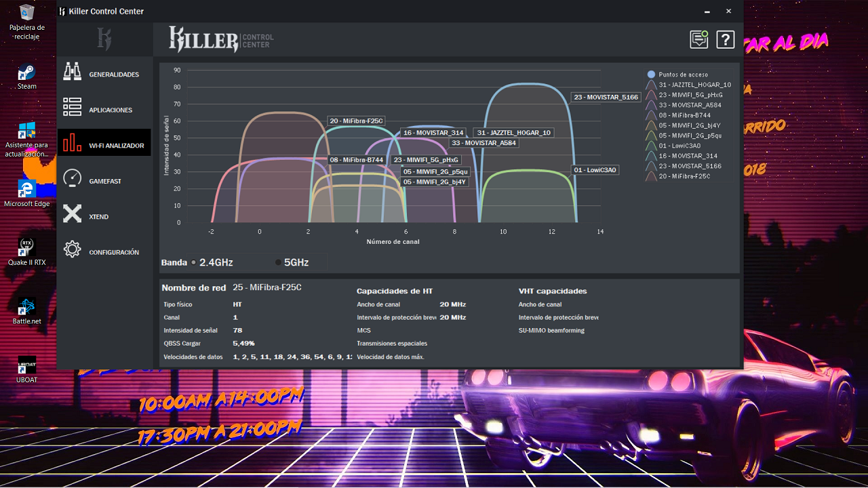Open the GameFast gauge icon
This screenshot has height=488, width=868.
pyautogui.click(x=73, y=178)
